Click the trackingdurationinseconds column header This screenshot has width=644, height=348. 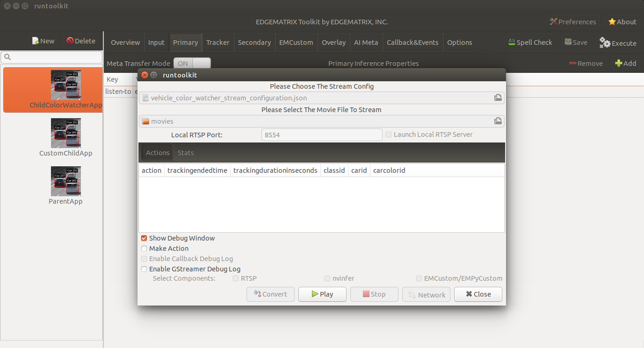click(275, 170)
